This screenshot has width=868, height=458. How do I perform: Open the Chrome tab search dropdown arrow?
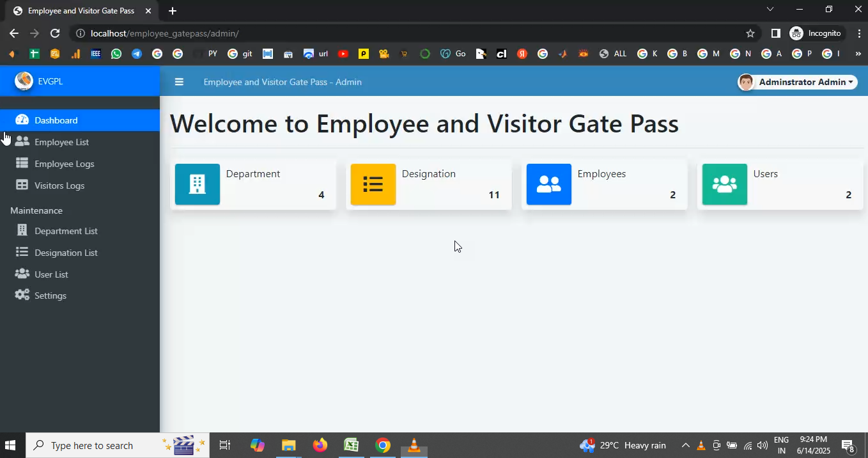pos(770,10)
